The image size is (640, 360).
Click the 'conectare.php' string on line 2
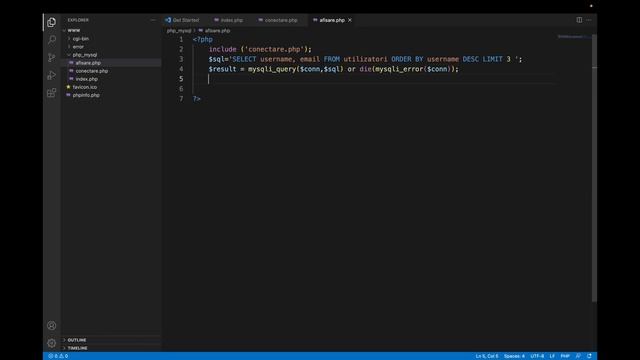point(274,49)
